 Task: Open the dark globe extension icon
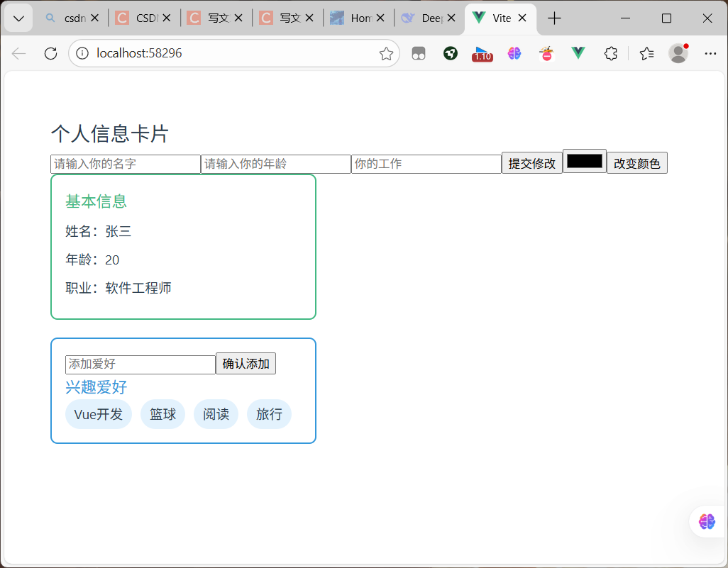450,53
